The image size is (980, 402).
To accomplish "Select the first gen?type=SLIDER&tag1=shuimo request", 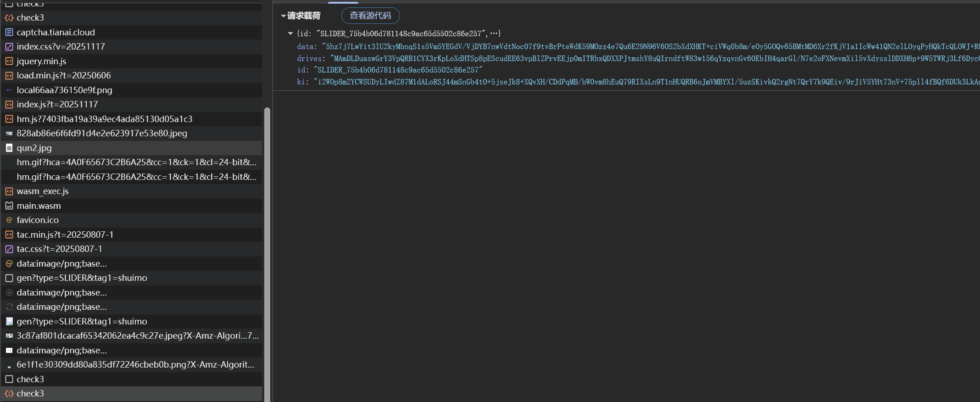I will 82,278.
